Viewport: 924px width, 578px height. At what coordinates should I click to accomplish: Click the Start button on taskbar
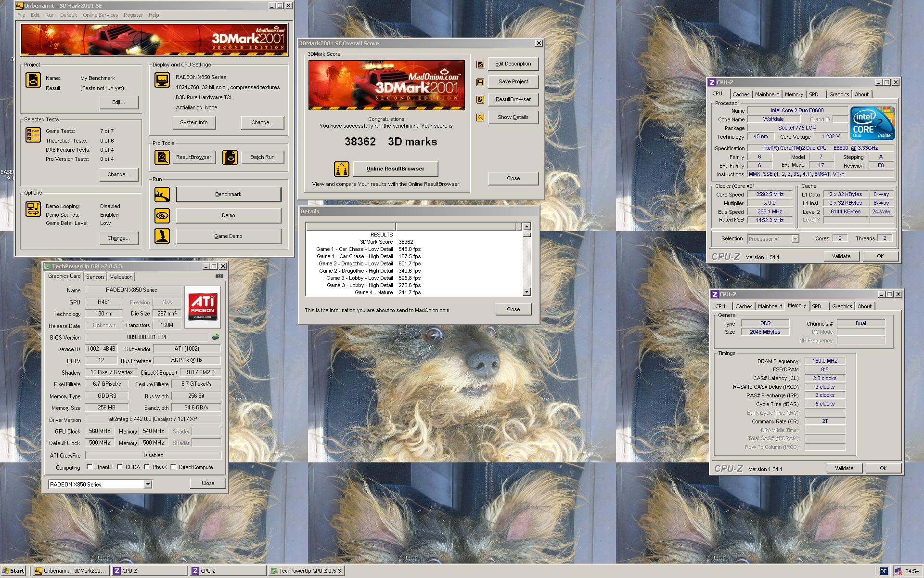pyautogui.click(x=14, y=571)
